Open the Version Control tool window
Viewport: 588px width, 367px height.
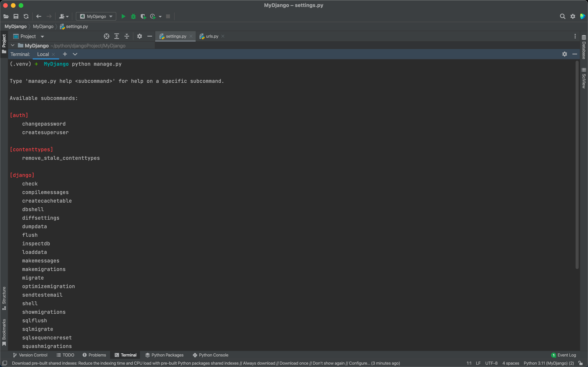pyautogui.click(x=30, y=355)
